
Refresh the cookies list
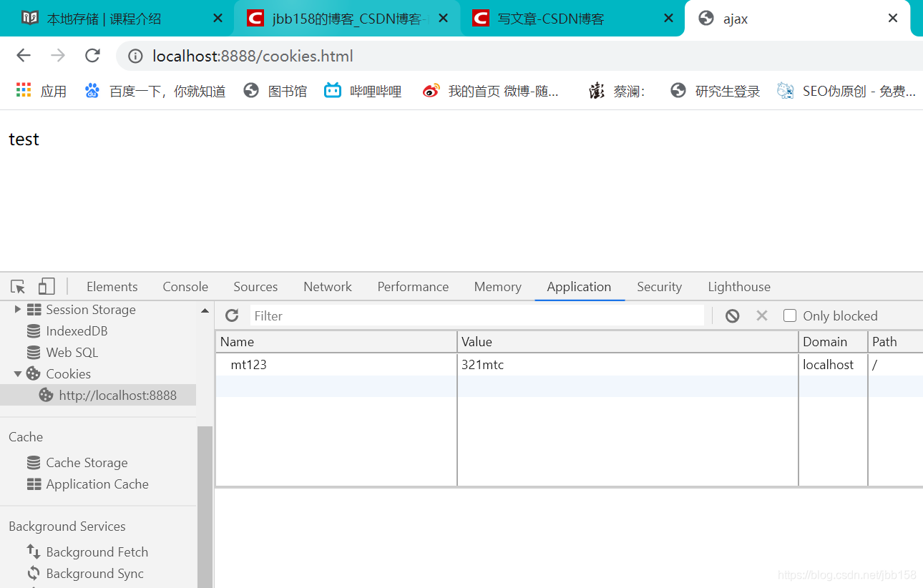click(232, 315)
